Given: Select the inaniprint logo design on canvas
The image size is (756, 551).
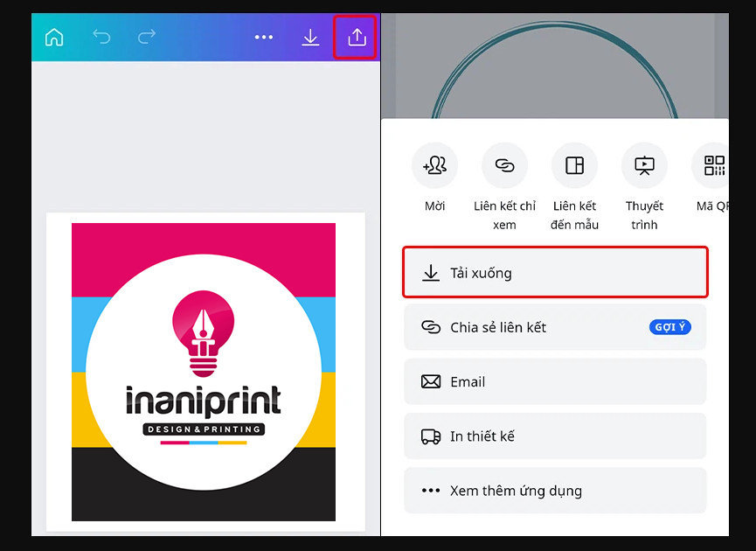Looking at the screenshot, I should 204,372.
